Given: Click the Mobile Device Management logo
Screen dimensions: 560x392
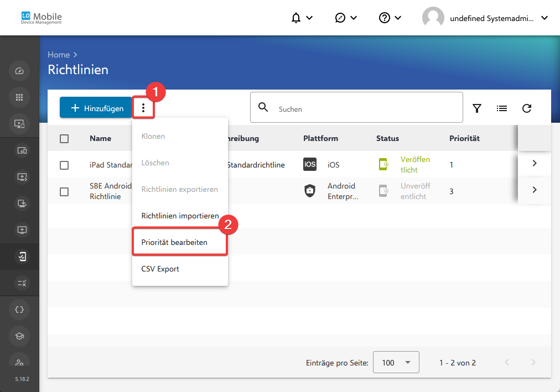Looking at the screenshot, I should (x=42, y=18).
